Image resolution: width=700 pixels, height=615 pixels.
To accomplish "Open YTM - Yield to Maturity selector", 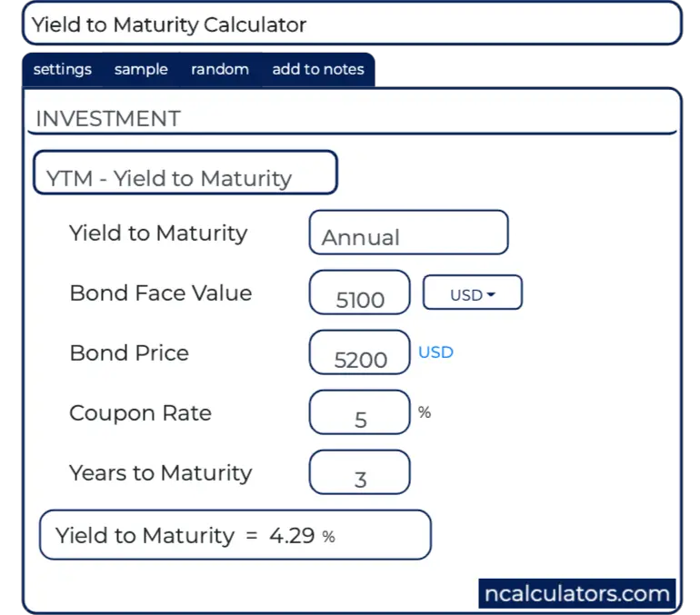I will pyautogui.click(x=185, y=174).
